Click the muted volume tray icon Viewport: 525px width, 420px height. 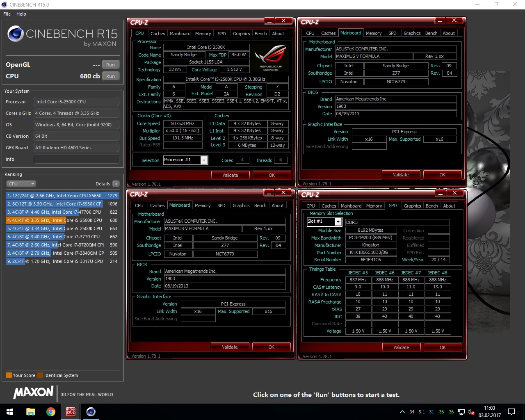[x=471, y=412]
